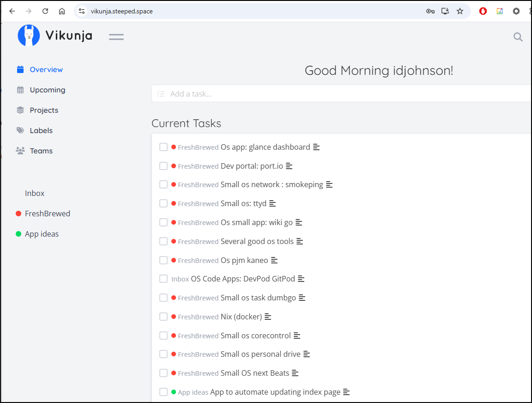Click the Add a task input field

click(341, 94)
